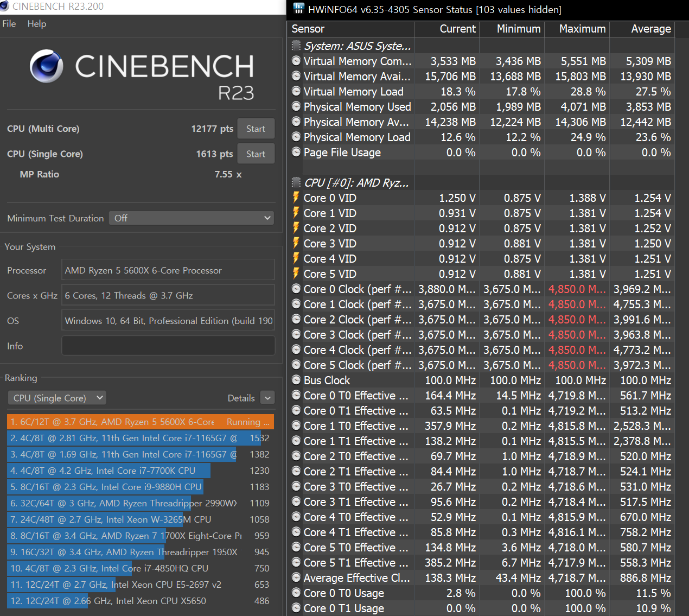Click Core 0 VID maximum value 1.388 V
This screenshot has height=616, width=689.
coord(588,198)
